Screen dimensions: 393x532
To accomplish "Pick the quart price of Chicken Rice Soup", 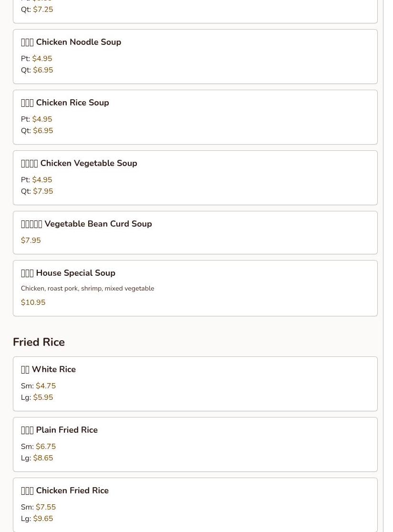I will (43, 131).
